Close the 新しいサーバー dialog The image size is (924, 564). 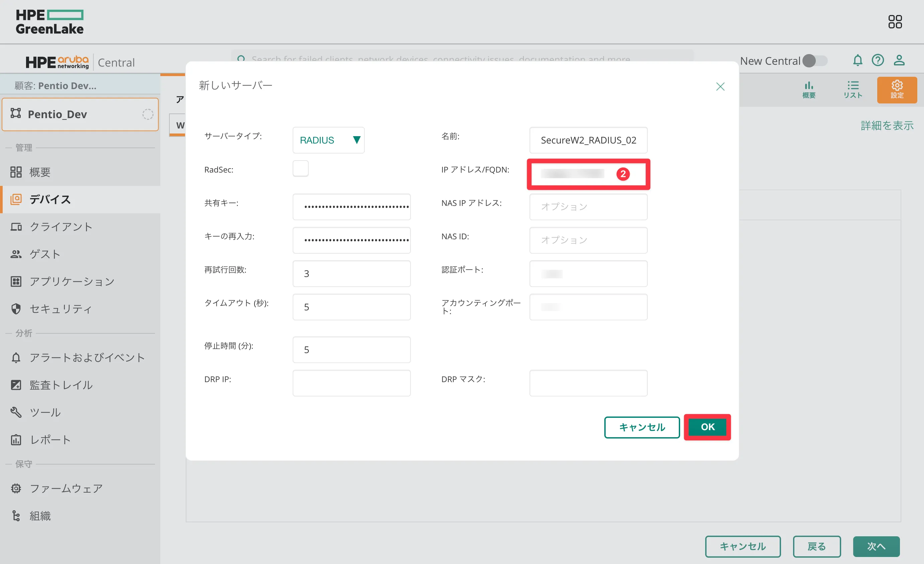[720, 86]
